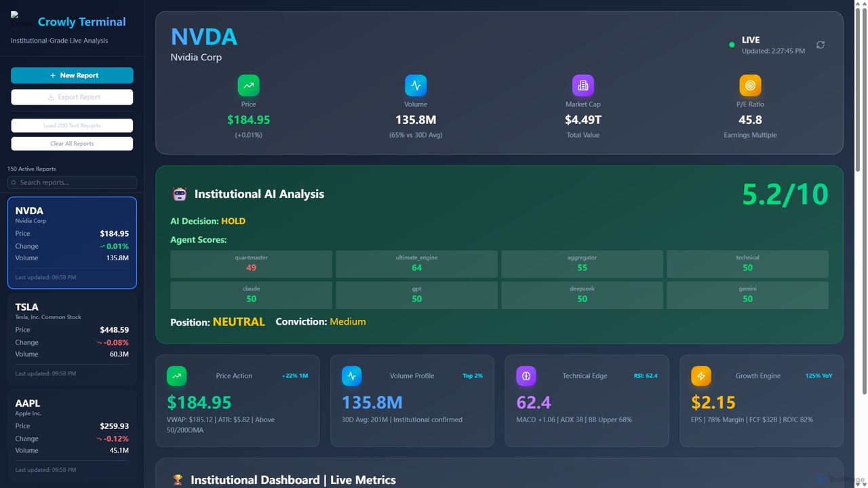Click the Price Action card trend icon
The width and height of the screenshot is (868, 488).
coord(177,375)
